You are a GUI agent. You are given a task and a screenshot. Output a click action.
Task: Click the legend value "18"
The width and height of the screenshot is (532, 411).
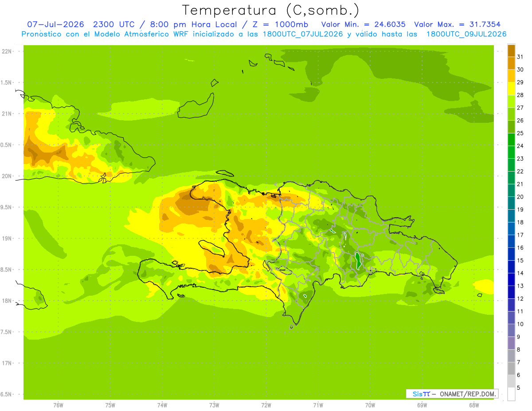click(x=520, y=222)
